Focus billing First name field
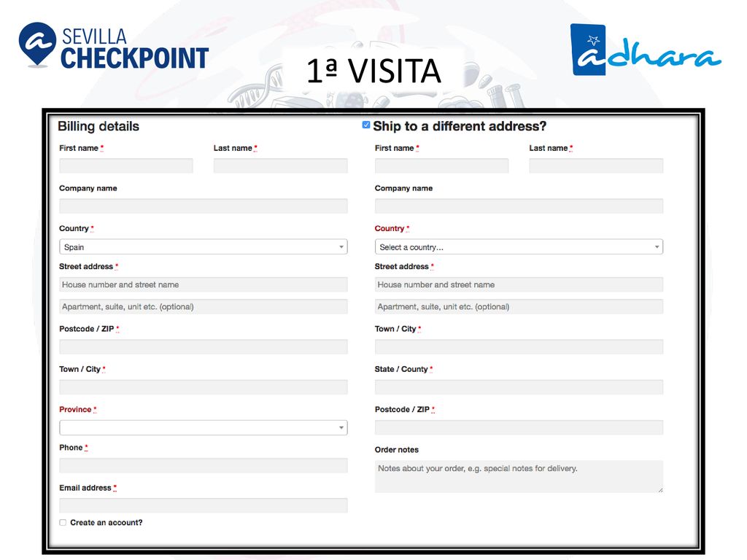Screen dimensions: 747x560 pos(126,166)
